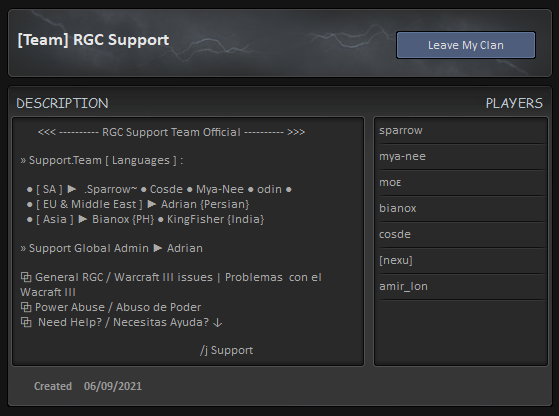Image resolution: width=559 pixels, height=416 pixels.
Task: Click the down arrow after Necesitas Ayuda?
Action: 217,323
